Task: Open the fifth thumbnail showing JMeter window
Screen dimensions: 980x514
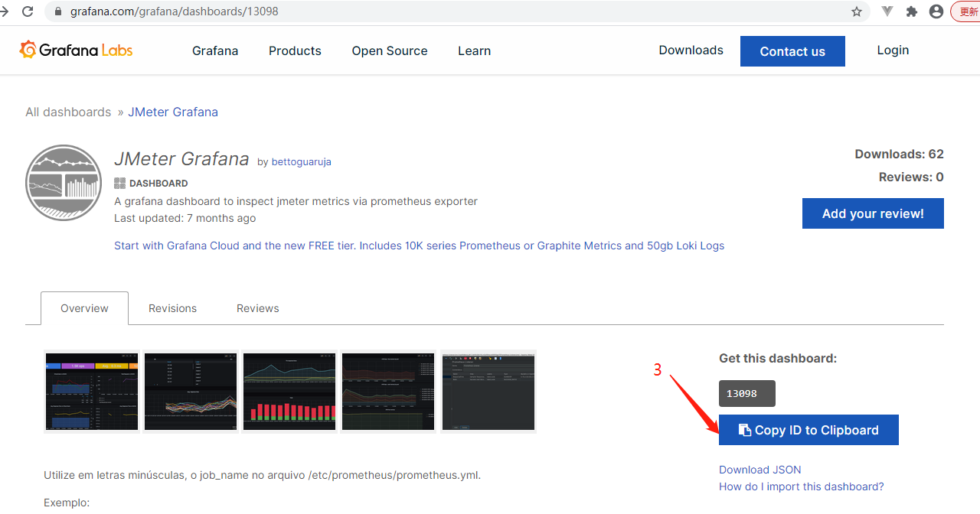Action: click(488, 392)
